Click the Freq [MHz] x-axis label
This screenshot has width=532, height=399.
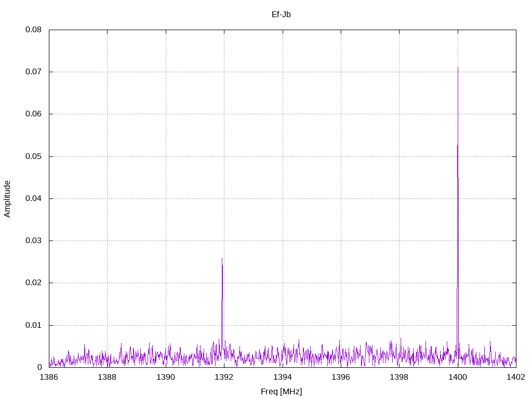click(x=281, y=391)
